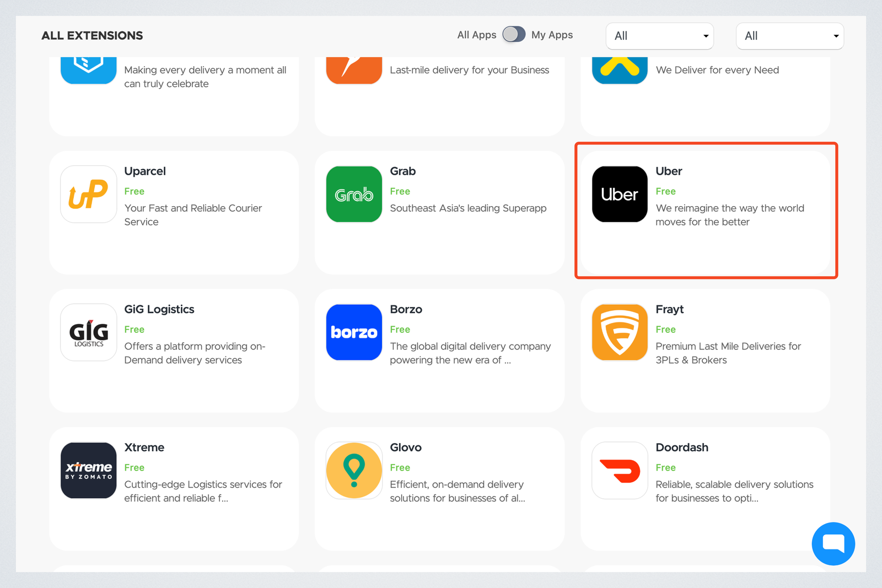Click the My Apps label
This screenshot has height=588, width=882.
coord(552,35)
